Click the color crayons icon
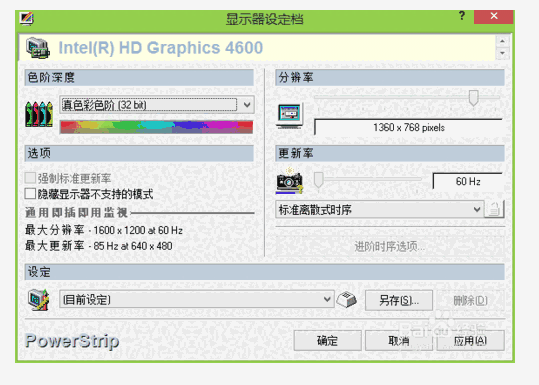The width and height of the screenshot is (539, 385). [x=39, y=114]
